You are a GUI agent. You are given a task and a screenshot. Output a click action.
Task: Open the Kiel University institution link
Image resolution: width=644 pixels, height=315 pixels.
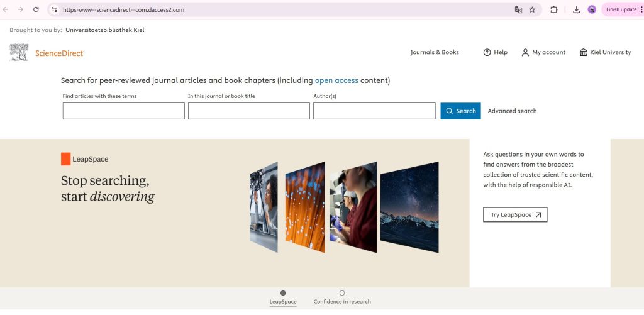[x=605, y=52]
